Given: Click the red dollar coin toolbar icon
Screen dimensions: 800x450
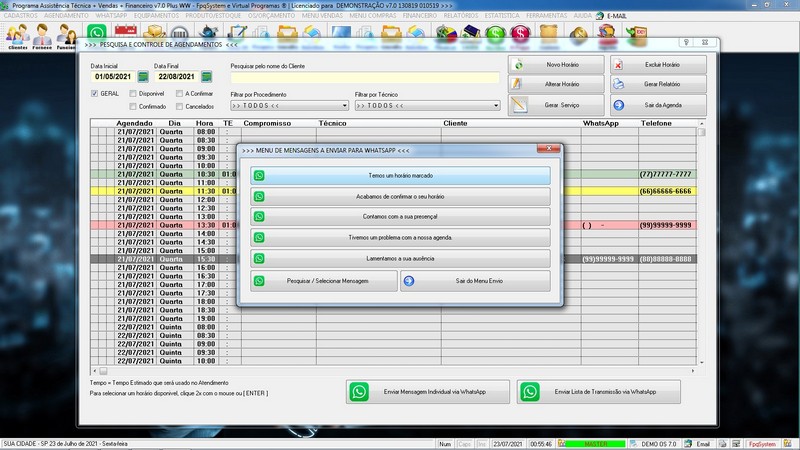Looking at the screenshot, I should 520,34.
